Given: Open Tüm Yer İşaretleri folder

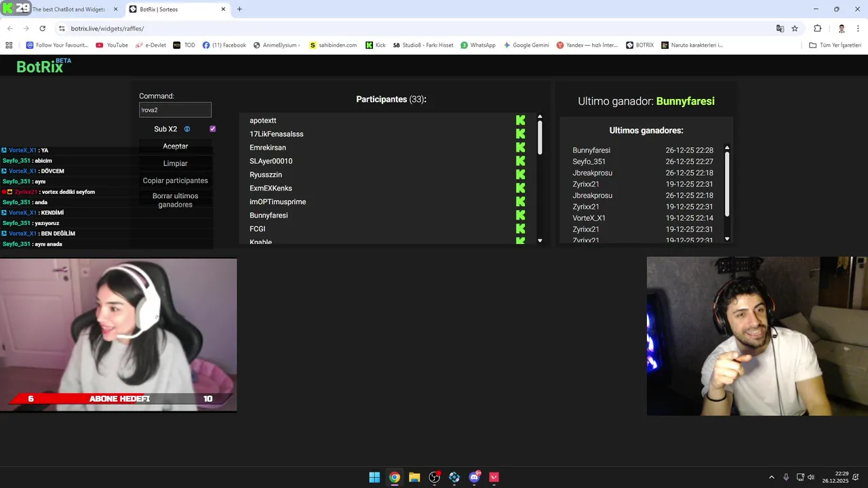Looking at the screenshot, I should (835, 45).
